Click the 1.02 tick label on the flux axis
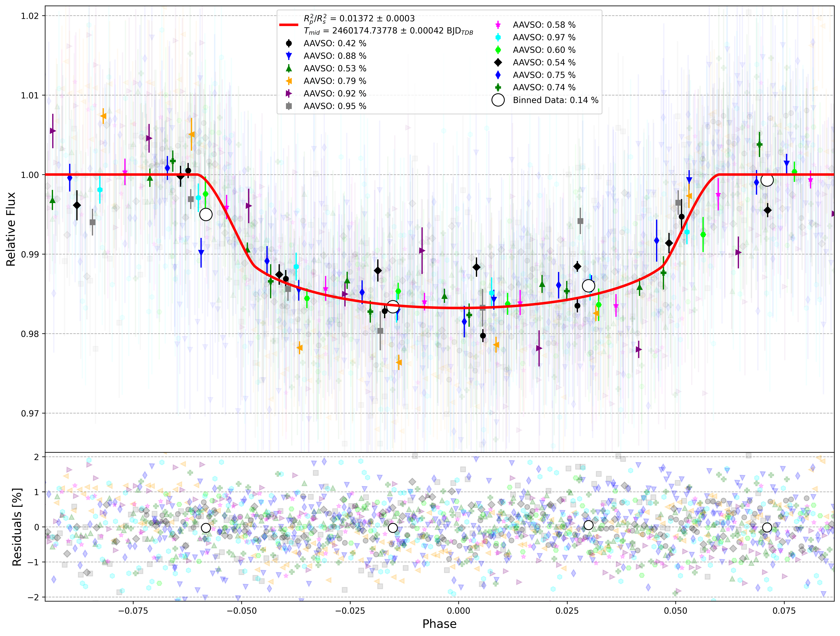The image size is (840, 636). [x=30, y=16]
